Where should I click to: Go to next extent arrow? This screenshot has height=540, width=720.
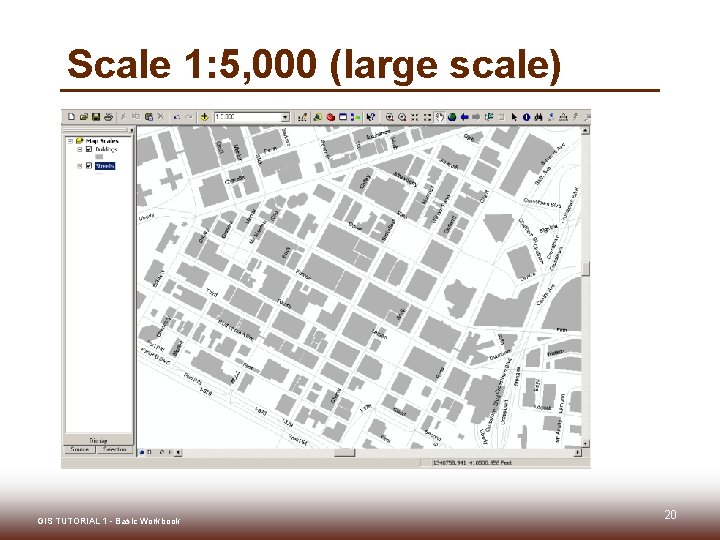pos(476,117)
